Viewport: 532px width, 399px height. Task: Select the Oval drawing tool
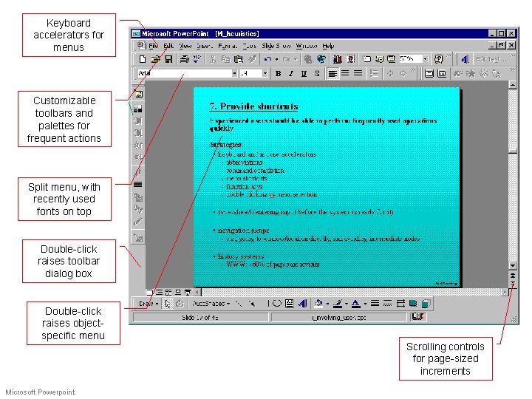pyautogui.click(x=277, y=304)
